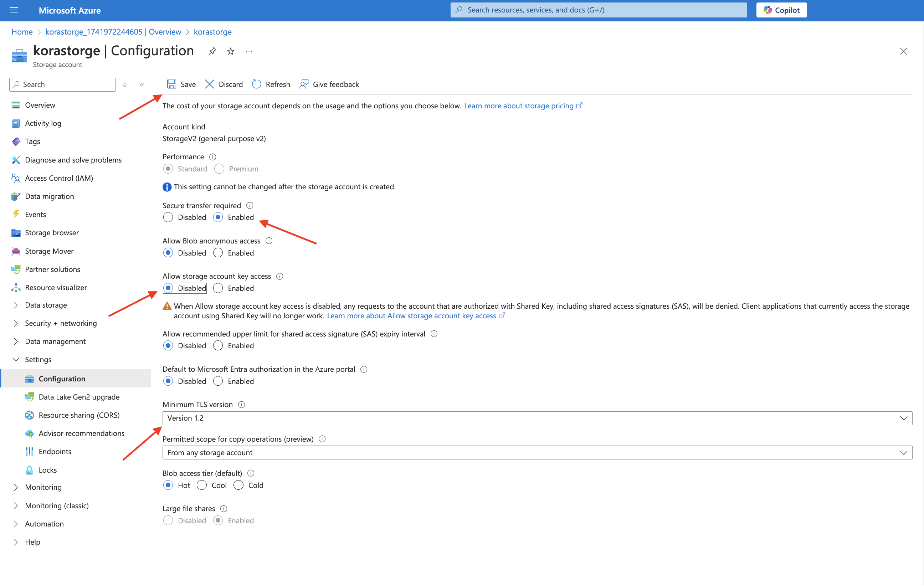Collapse the sidebar with double chevron
Screen dimensions: 924x586
(142, 84)
